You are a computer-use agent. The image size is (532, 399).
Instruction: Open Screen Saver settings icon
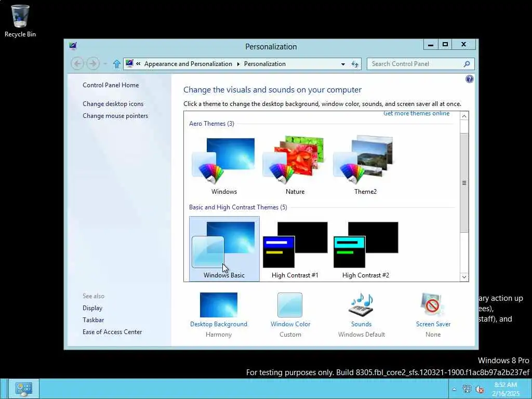(433, 304)
